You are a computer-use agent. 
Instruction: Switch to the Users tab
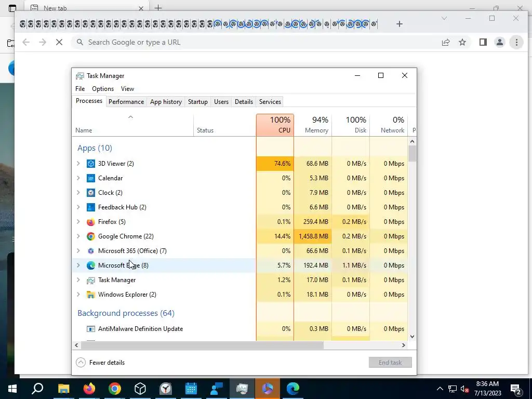221,102
